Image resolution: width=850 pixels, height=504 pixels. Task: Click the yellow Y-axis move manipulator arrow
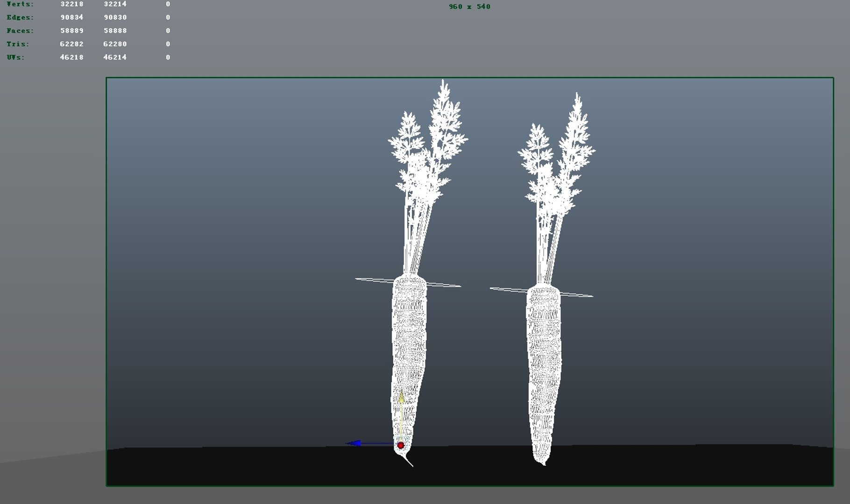click(401, 397)
